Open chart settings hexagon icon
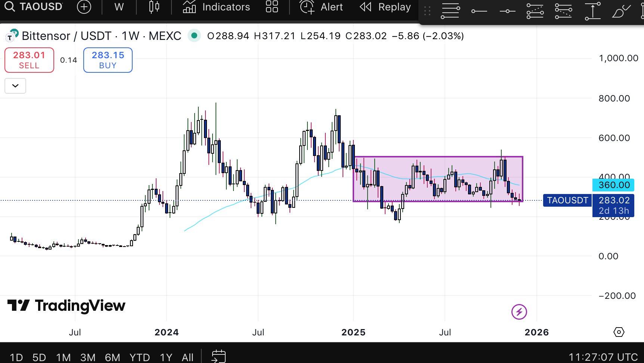Viewport: 644px width, 363px height. point(619,332)
